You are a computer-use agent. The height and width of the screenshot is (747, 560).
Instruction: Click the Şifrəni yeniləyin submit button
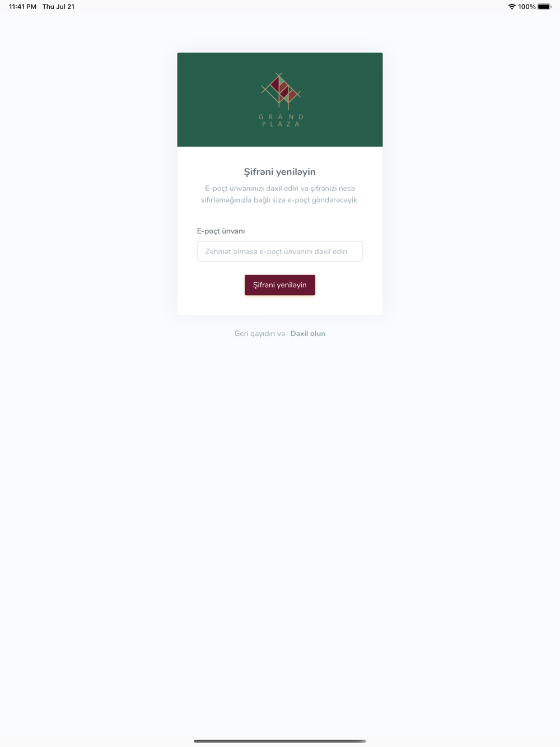[x=280, y=285]
